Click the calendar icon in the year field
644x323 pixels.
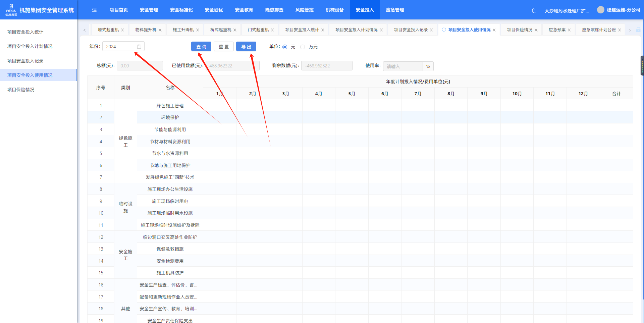139,47
